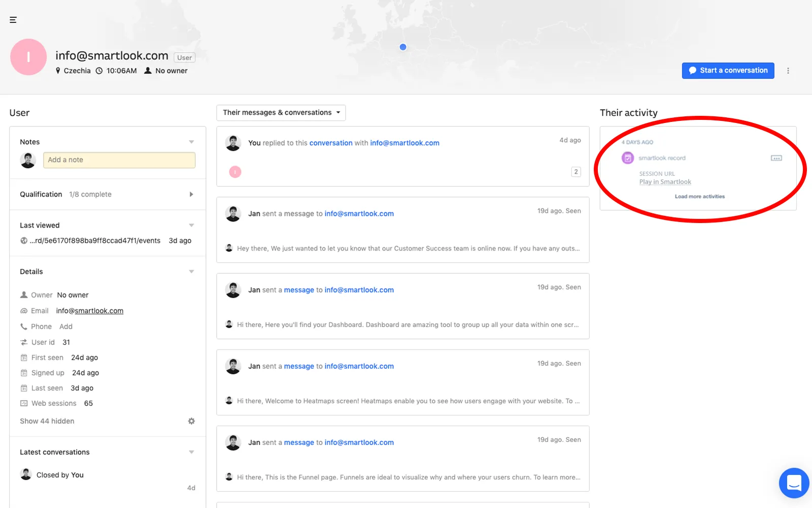The width and height of the screenshot is (812, 508).
Task: Click the pink user avatar with letter I
Action: pyautogui.click(x=28, y=57)
